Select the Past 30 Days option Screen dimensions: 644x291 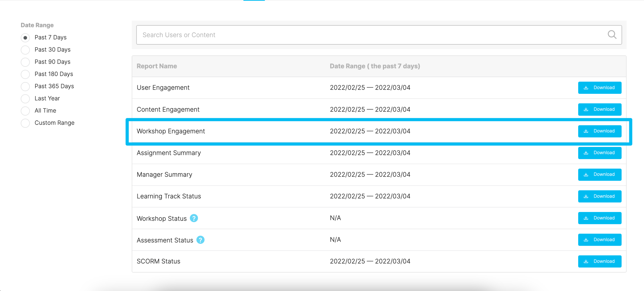coord(25,50)
